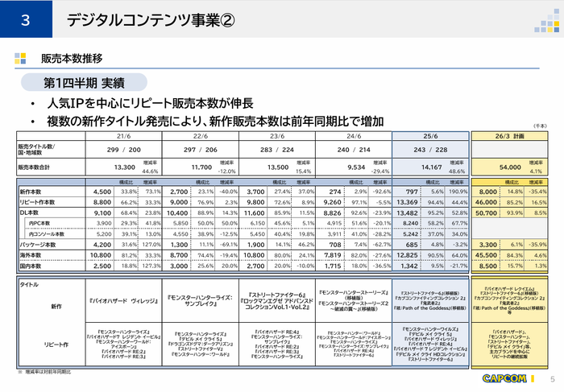Click the 240 / 214 cell
Image resolution: width=564 pixels, height=392 pixels.
click(354, 150)
